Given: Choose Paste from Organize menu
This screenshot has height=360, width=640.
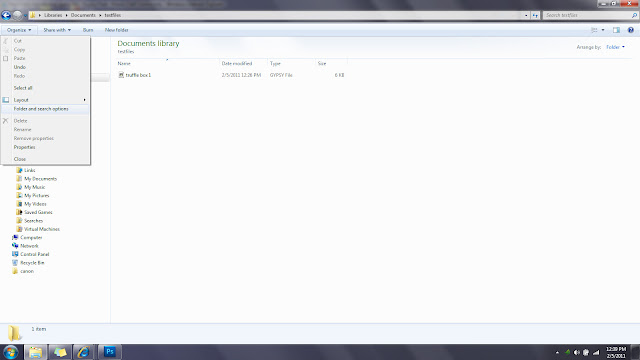Looking at the screenshot, I should tap(46, 58).
